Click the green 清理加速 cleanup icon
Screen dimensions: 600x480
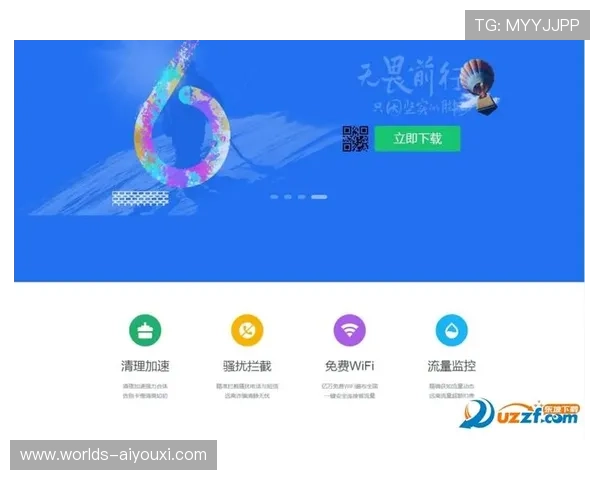145,330
